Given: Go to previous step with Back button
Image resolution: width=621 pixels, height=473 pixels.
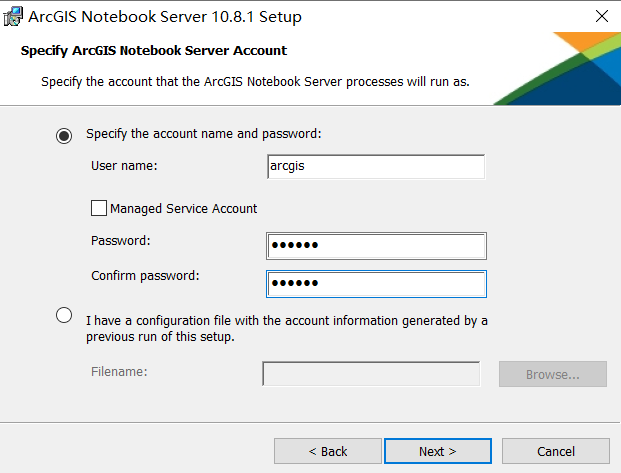Looking at the screenshot, I should (328, 451).
